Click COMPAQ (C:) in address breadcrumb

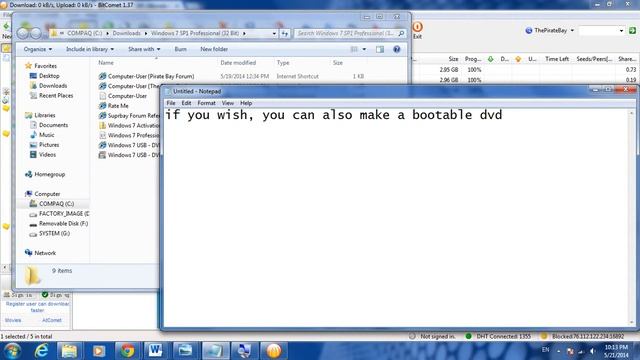84,33
